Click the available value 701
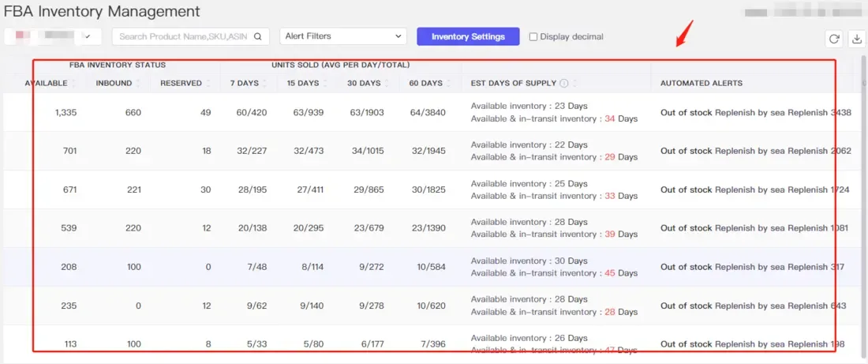The height and width of the screenshot is (364, 868). coord(69,151)
